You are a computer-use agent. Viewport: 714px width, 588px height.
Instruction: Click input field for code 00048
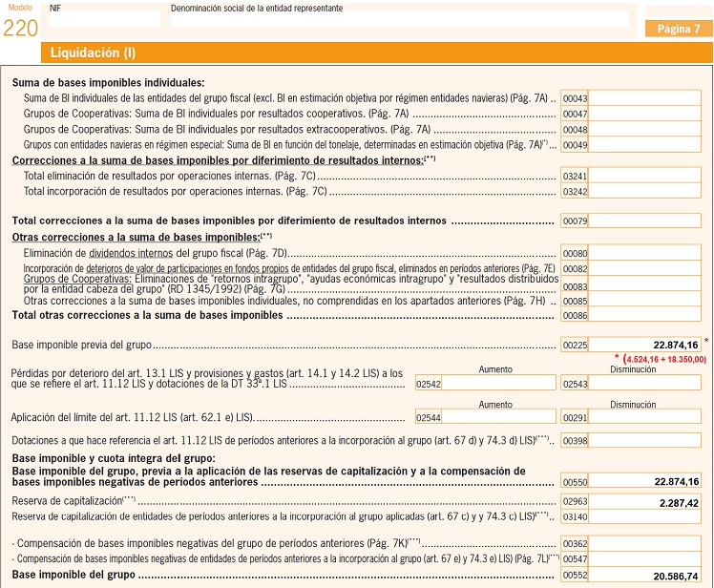[644, 129]
